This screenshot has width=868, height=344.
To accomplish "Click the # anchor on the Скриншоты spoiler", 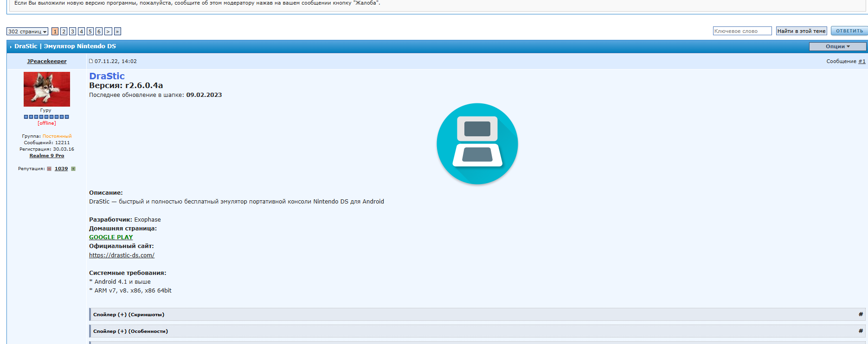I will click(861, 314).
